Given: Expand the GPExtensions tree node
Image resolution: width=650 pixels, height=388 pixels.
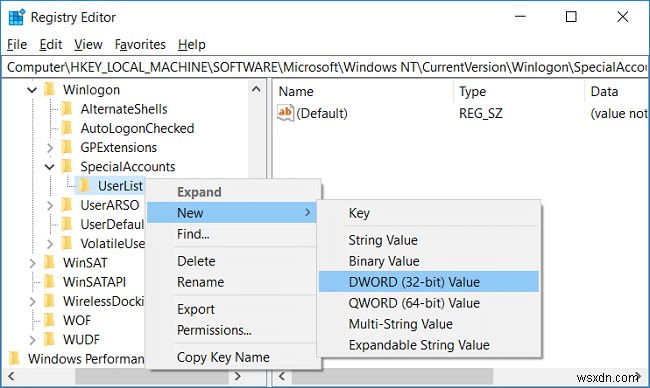Looking at the screenshot, I should (x=50, y=148).
